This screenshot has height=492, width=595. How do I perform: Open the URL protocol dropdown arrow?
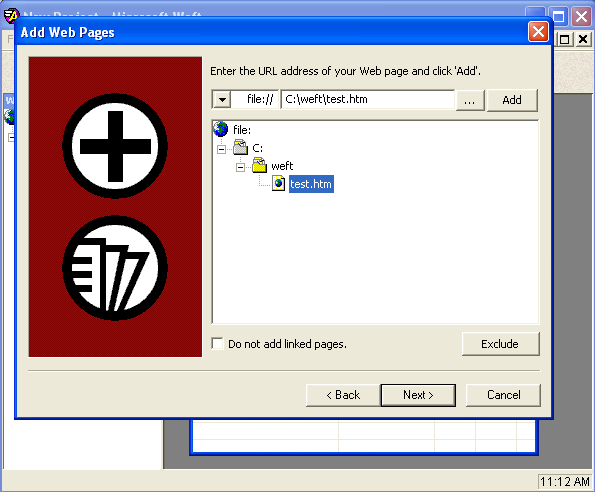(222, 100)
